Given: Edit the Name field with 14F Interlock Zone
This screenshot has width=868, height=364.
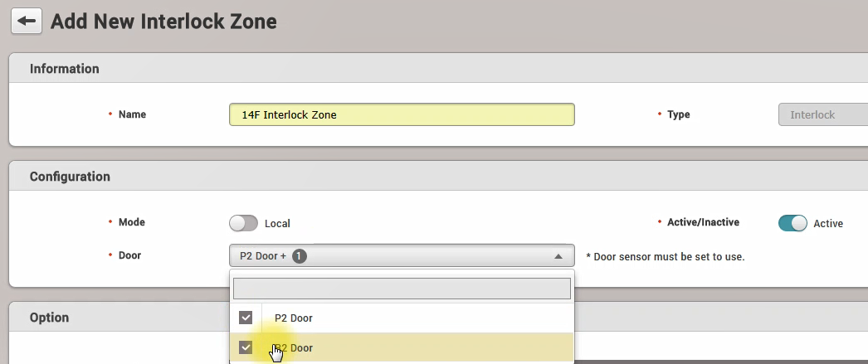Looking at the screenshot, I should pos(401,114).
